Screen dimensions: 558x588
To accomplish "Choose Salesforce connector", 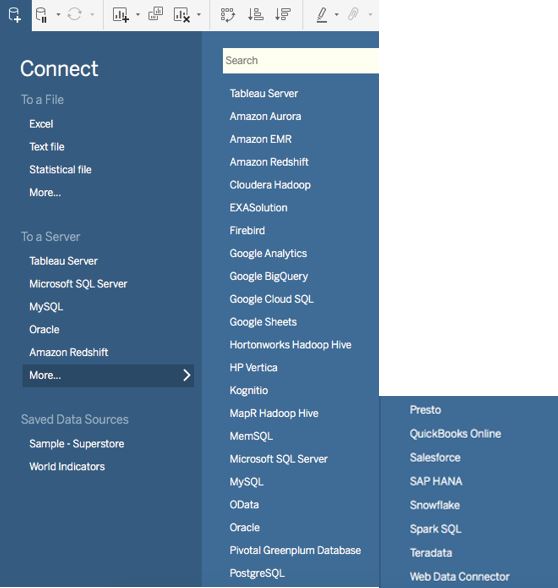I will (435, 458).
